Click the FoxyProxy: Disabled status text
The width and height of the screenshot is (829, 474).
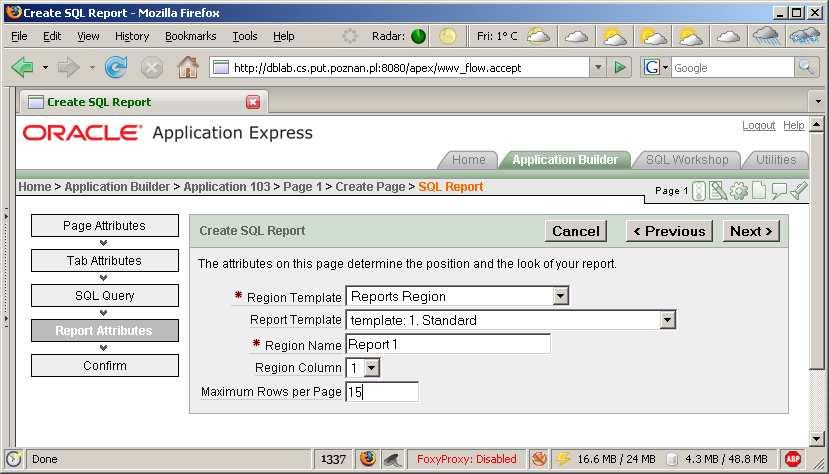coord(466,459)
